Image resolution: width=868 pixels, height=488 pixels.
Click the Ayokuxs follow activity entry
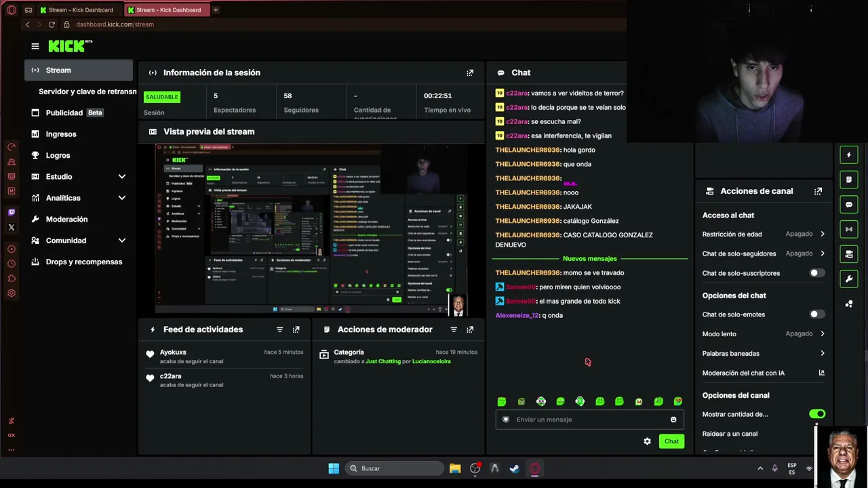[x=224, y=357]
